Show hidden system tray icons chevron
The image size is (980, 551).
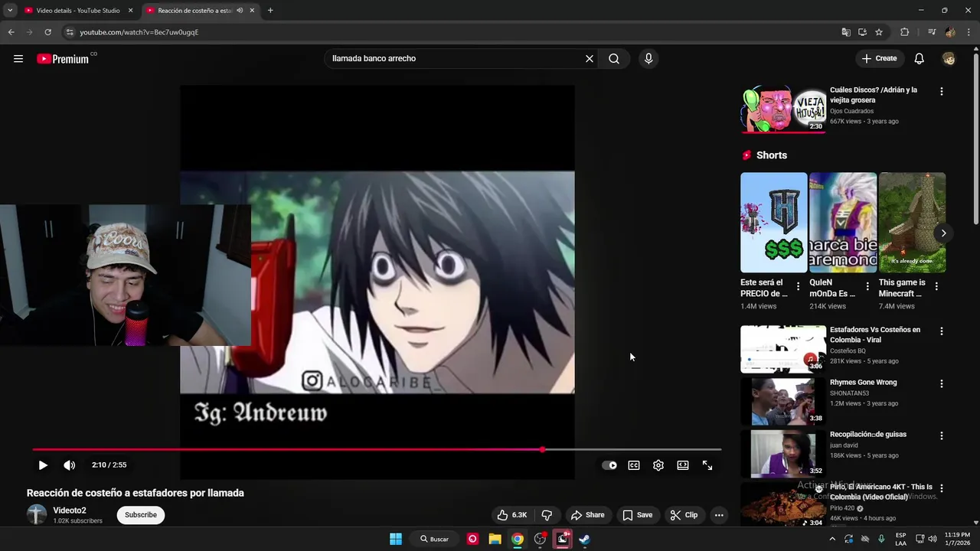(832, 539)
